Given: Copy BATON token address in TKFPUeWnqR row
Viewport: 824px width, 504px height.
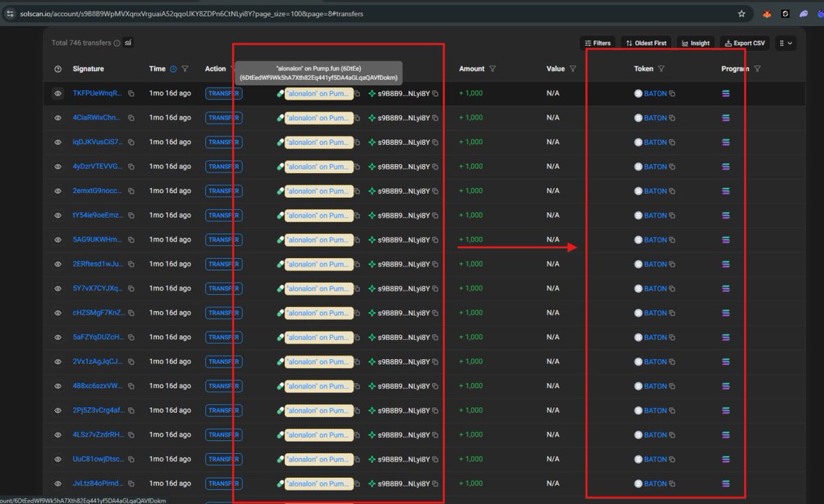Looking at the screenshot, I should pos(672,93).
